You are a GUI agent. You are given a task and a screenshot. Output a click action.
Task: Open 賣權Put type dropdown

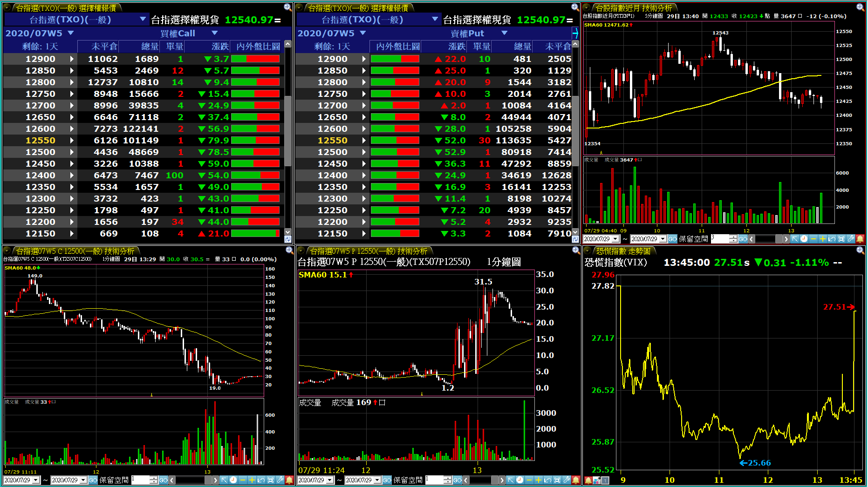click(504, 33)
